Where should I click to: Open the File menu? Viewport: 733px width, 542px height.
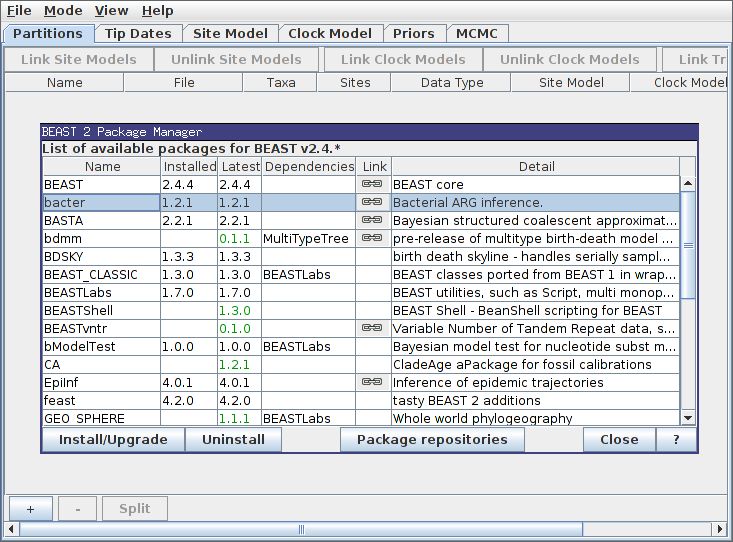coord(19,10)
